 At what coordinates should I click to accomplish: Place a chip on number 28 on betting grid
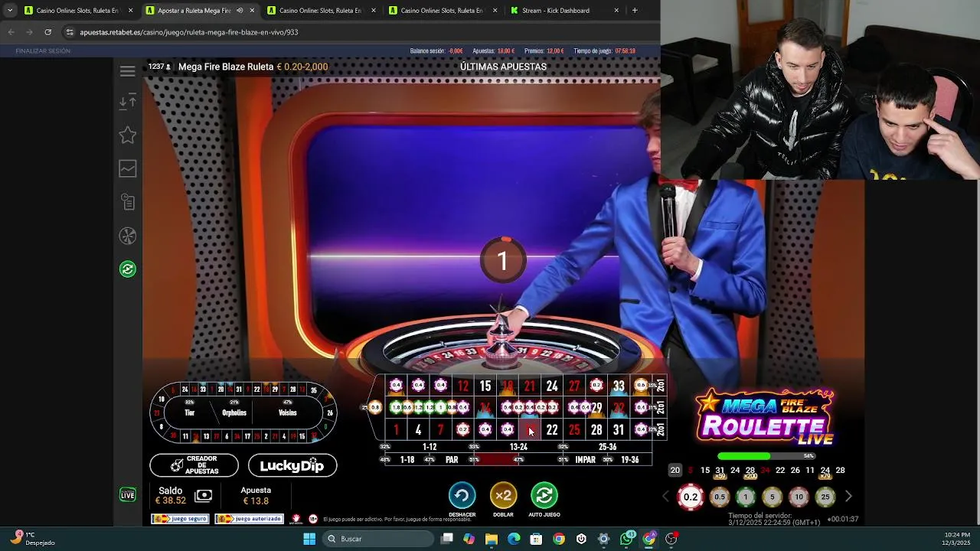[596, 430]
